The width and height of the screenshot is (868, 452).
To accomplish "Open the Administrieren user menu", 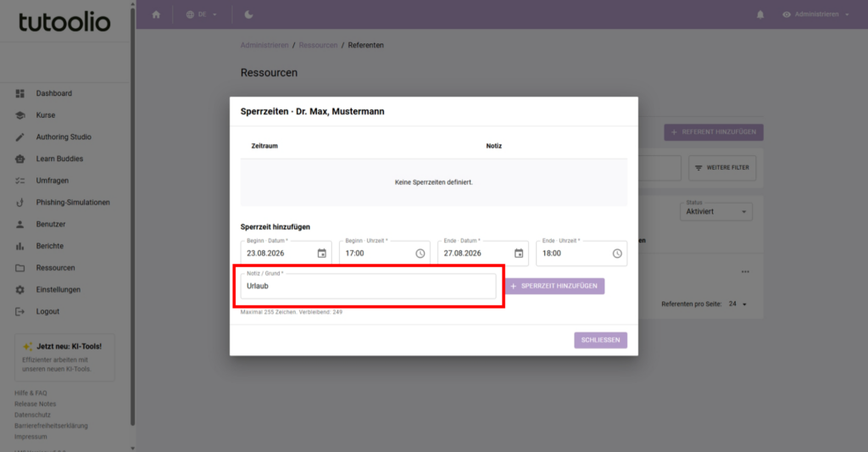I will pos(816,14).
